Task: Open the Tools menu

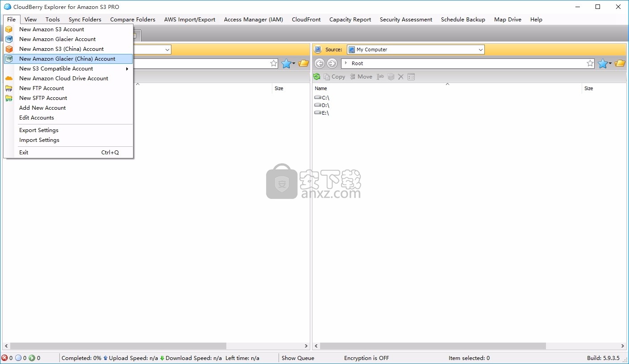Action: click(x=53, y=19)
